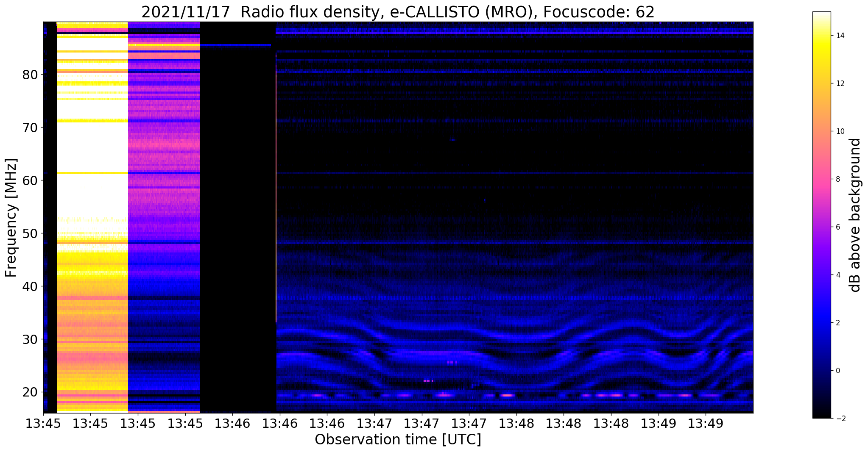Select the 80 tick on frequency axis
Image resolution: width=868 pixels, height=452 pixels.
click(x=30, y=75)
